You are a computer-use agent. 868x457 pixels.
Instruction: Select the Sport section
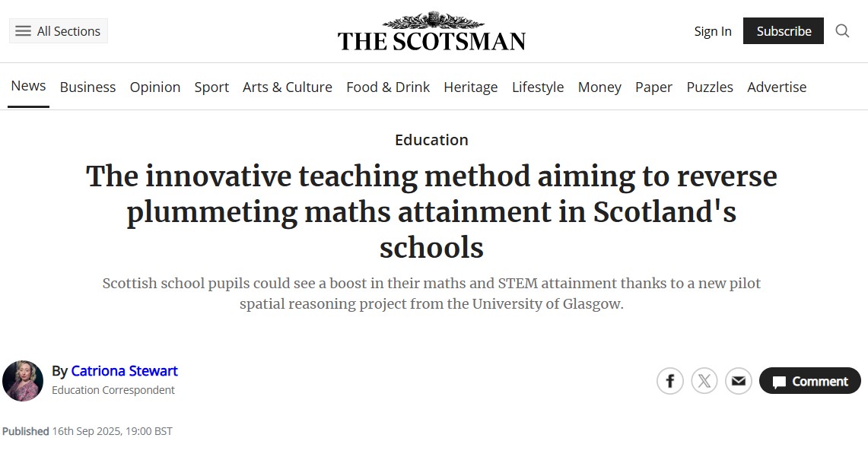click(211, 87)
